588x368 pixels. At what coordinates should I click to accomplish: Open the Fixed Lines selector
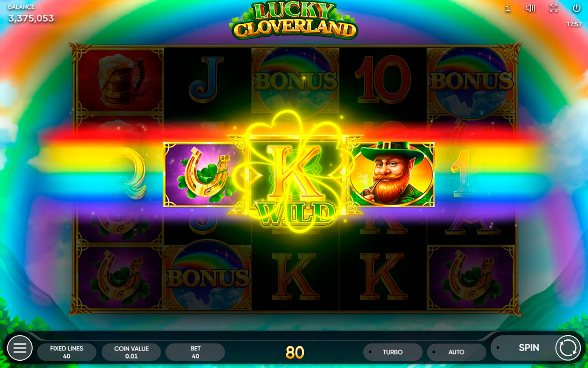coord(67,352)
